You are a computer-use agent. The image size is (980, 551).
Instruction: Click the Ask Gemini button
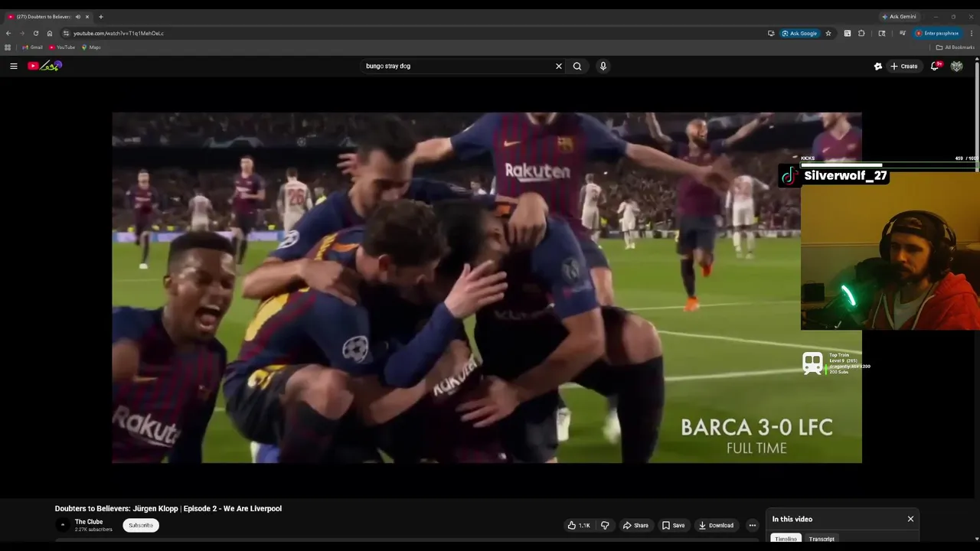[x=899, y=16]
